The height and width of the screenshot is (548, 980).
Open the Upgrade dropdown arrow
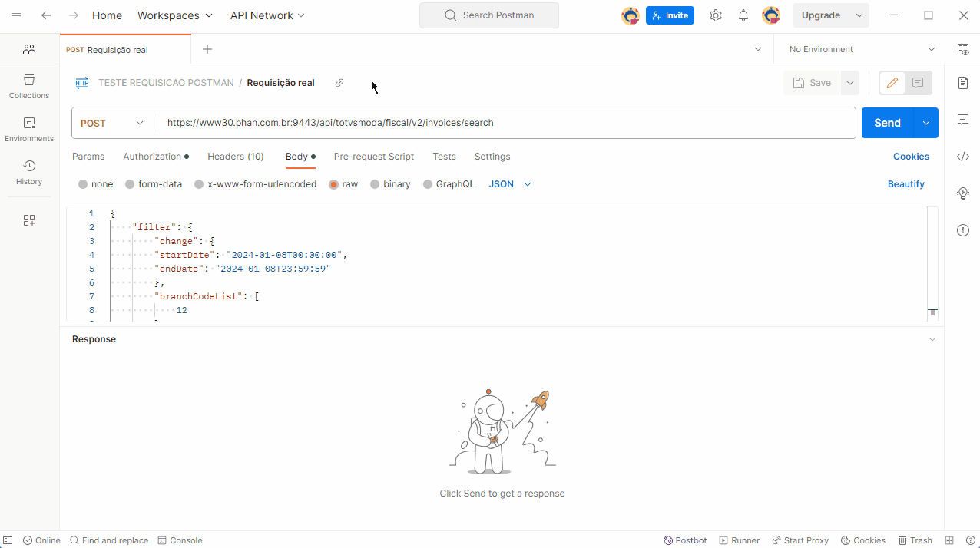(859, 15)
